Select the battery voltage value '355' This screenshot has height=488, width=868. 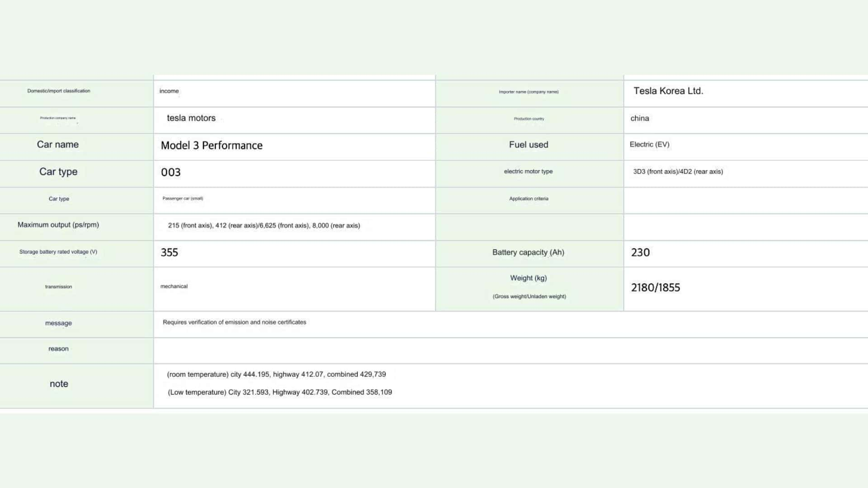pyautogui.click(x=170, y=253)
